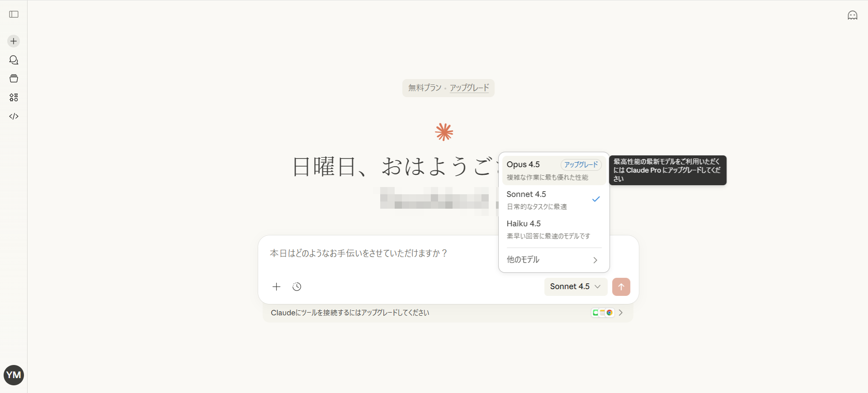
Task: Toggle the sidebar panel icon
Action: click(x=14, y=14)
